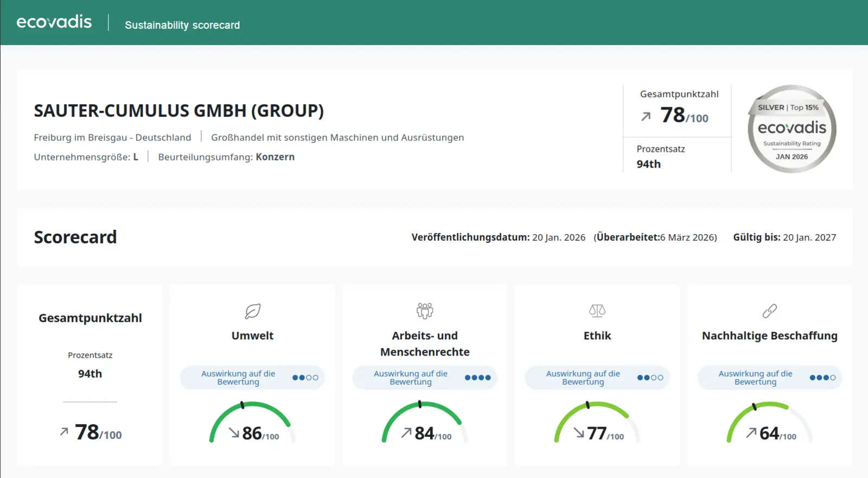
Task: Click the Arbeits- und Menschenrechte score 84/100
Action: point(433,434)
